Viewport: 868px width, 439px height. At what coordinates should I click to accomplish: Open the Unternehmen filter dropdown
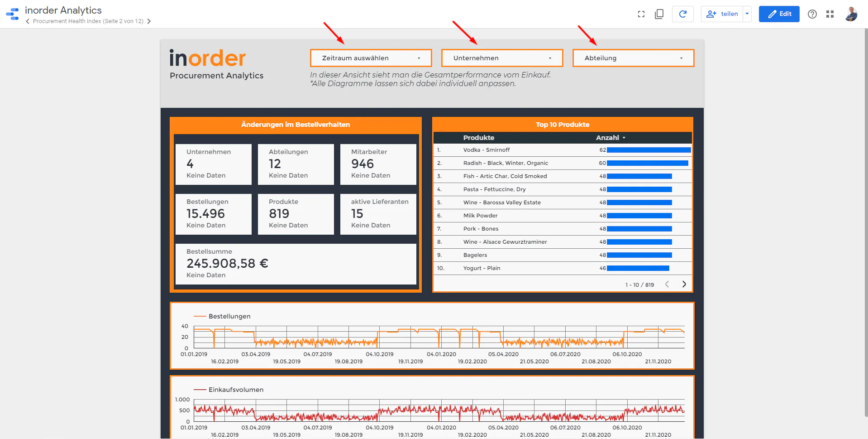coord(502,58)
